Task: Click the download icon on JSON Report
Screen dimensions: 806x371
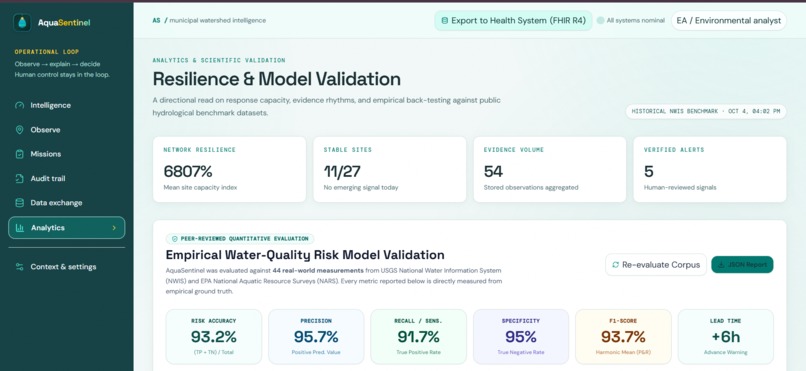Action: (721, 265)
